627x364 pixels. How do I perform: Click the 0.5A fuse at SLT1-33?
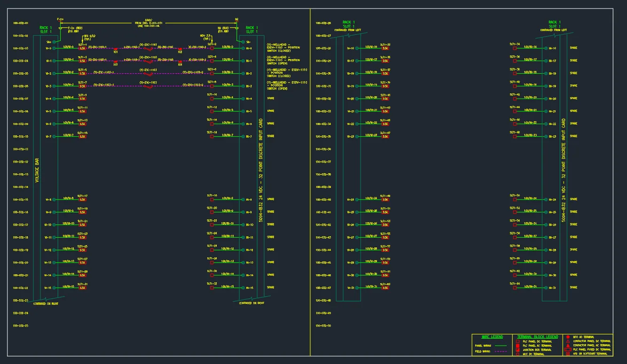tap(385, 48)
